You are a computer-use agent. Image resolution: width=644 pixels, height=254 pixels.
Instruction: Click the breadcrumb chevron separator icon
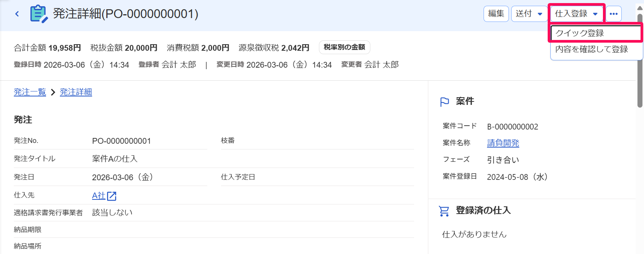point(53,92)
